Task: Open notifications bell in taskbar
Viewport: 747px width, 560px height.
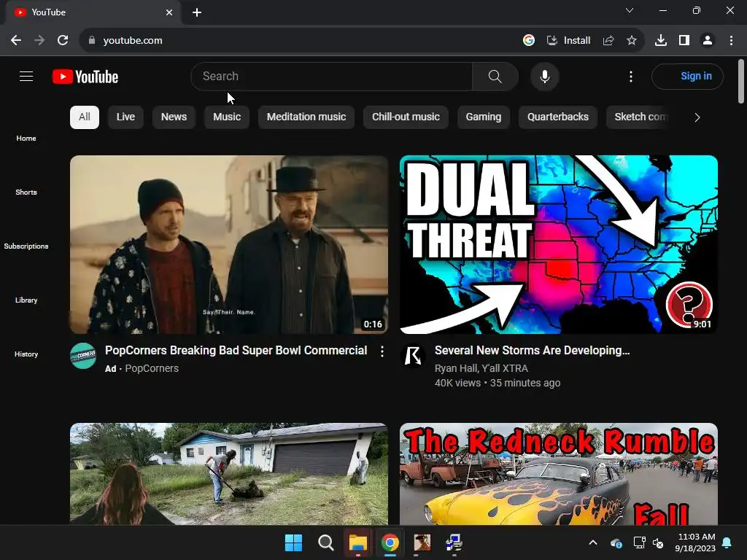Action: pos(727,542)
